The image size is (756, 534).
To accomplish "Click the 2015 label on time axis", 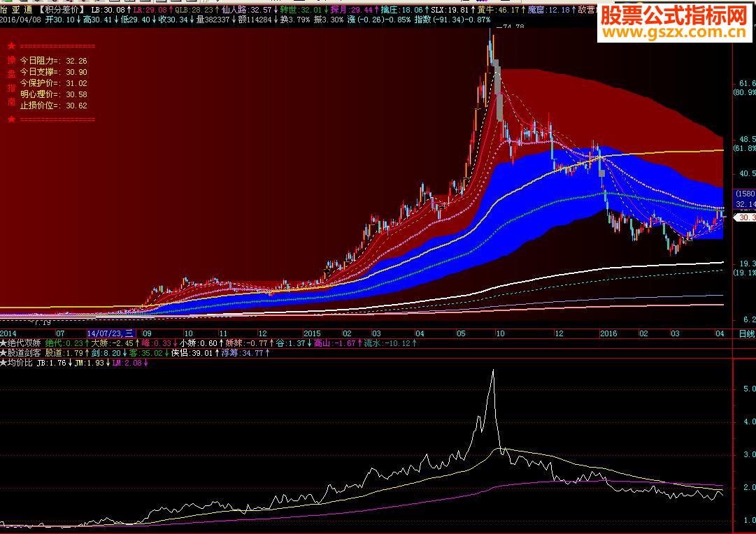I will (312, 333).
